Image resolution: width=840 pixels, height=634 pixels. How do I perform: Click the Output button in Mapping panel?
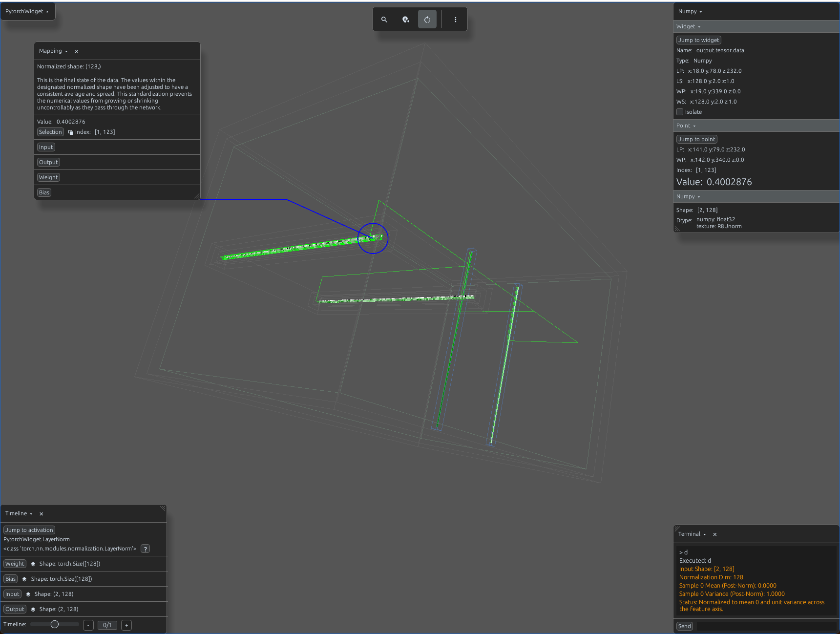(x=48, y=162)
